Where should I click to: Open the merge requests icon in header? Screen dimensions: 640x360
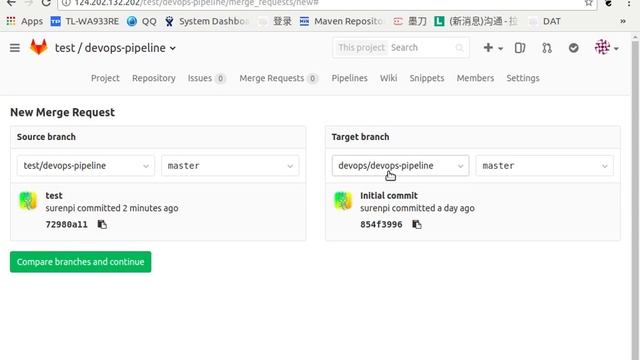(x=547, y=48)
